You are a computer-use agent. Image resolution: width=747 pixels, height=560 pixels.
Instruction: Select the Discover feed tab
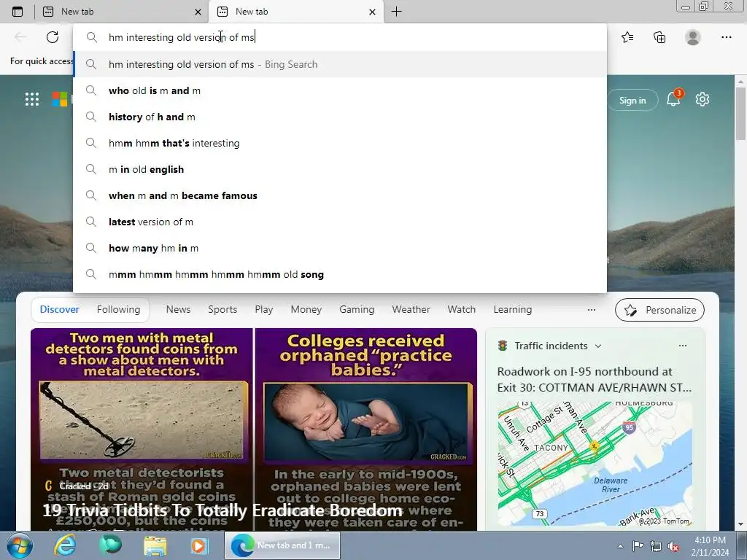pos(60,309)
